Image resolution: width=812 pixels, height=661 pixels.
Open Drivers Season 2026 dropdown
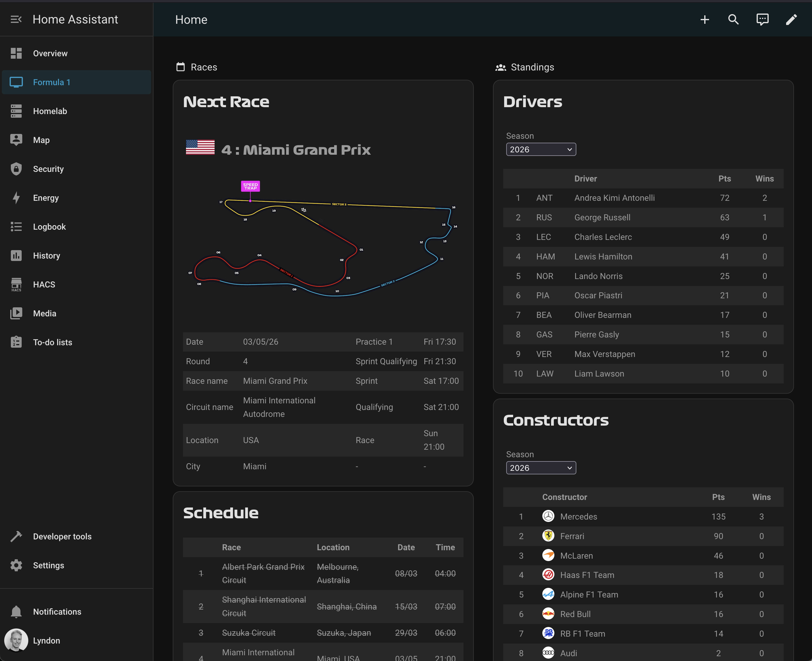(x=541, y=149)
